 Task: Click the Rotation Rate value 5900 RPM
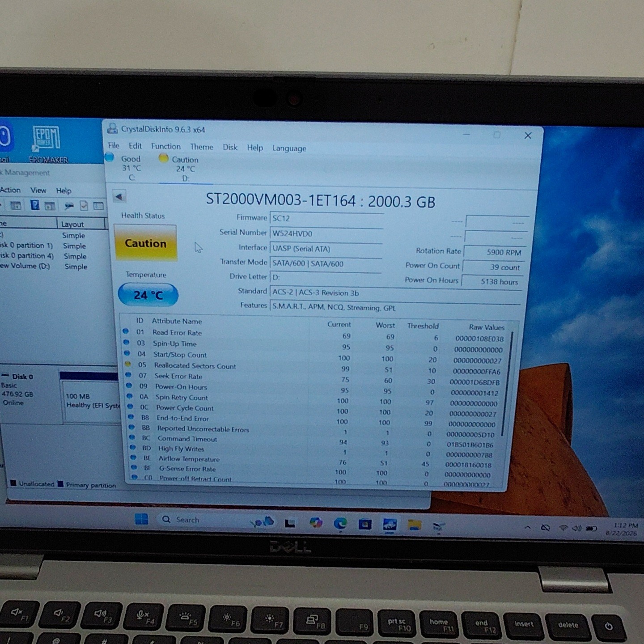[495, 252]
